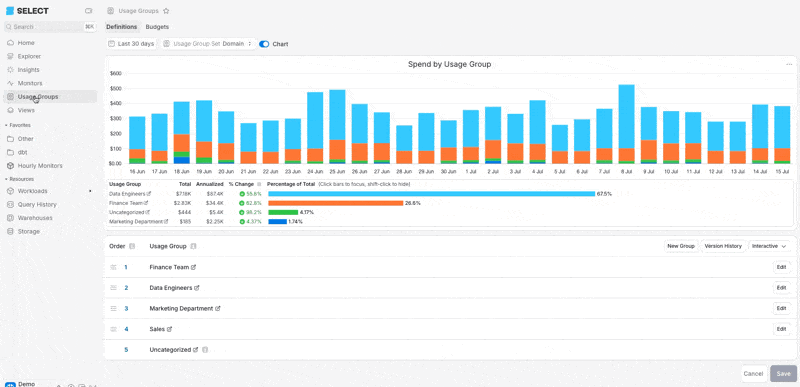The height and width of the screenshot is (387, 800).
Task: Collapse the sidebar with the panel icon
Action: click(89, 11)
